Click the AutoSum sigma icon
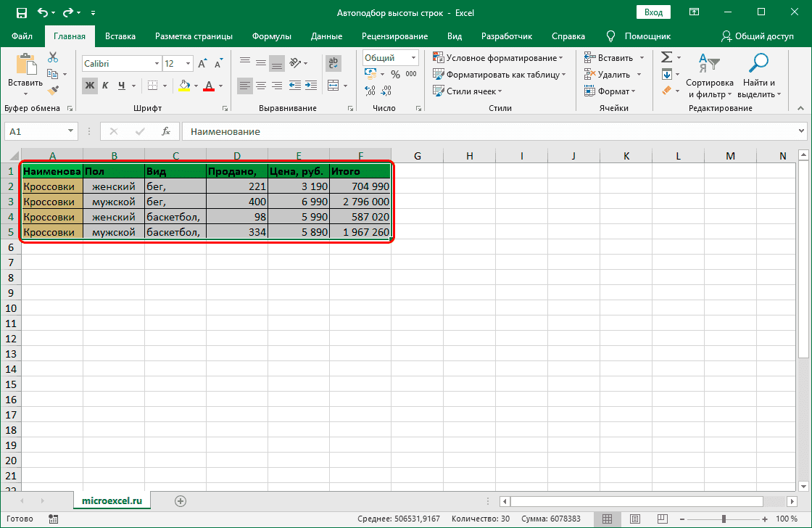Viewport: 812px width, 528px height. pos(666,57)
